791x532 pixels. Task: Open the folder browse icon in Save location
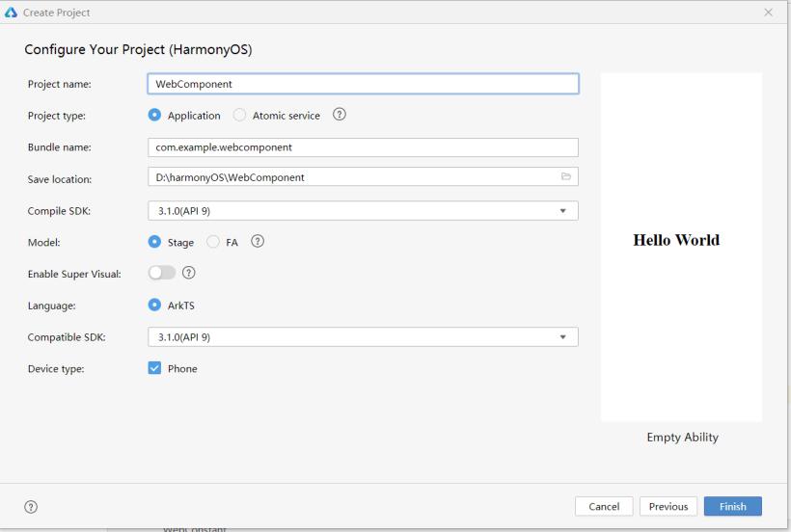coord(566,176)
